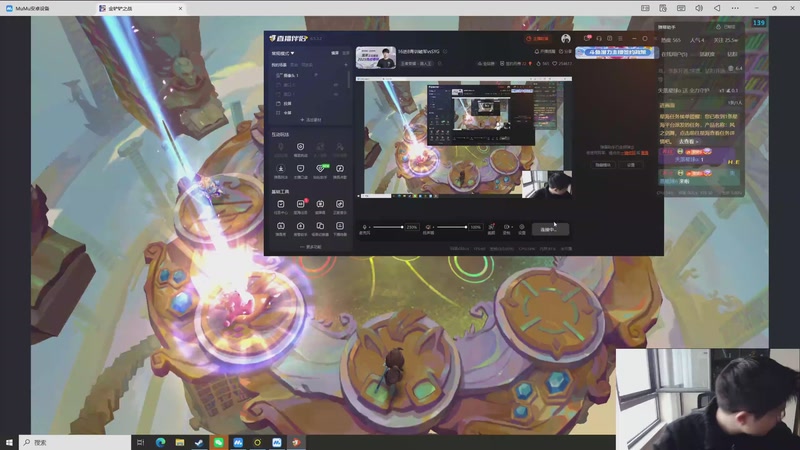This screenshot has height=450, width=800.
Task: Open the recording dropdown icon
Action: (507, 227)
